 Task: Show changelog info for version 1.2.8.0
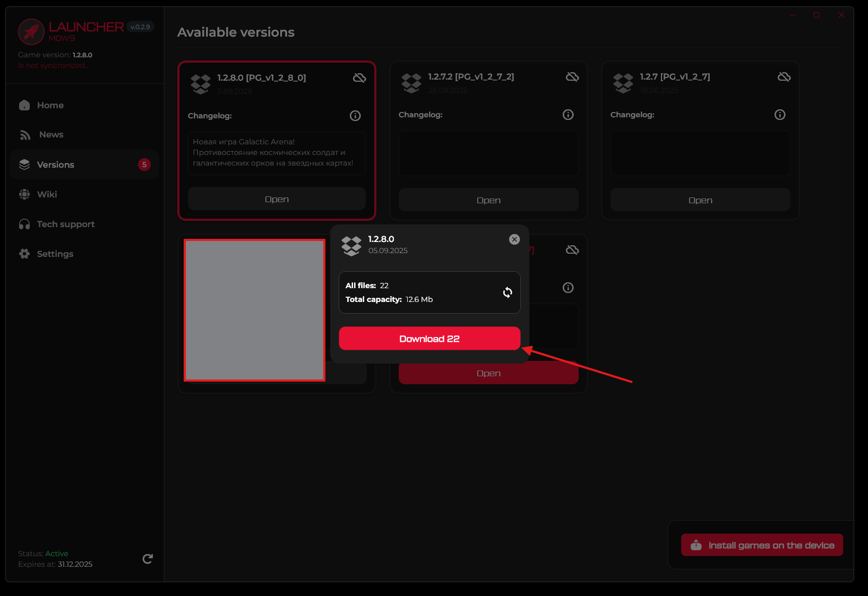355,116
